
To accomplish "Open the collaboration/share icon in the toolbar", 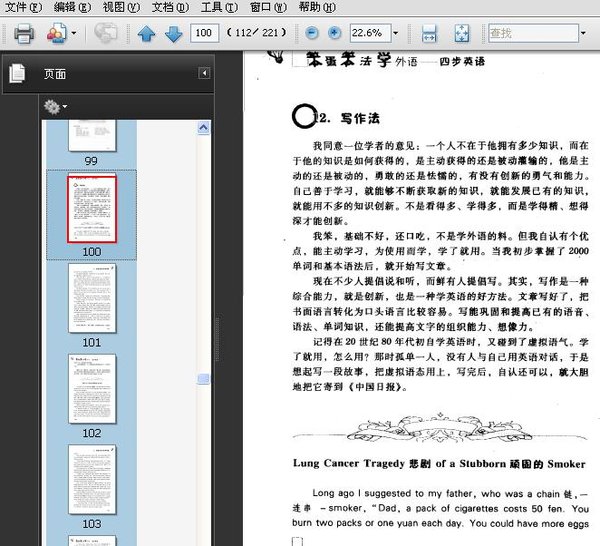I will [57, 33].
